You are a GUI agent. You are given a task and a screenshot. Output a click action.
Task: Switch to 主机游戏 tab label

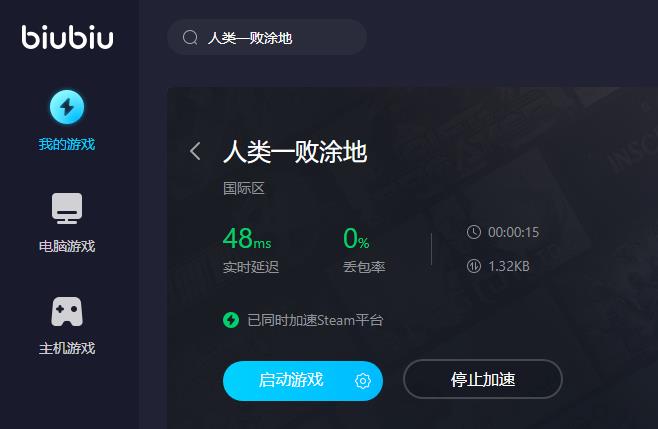[x=67, y=348]
